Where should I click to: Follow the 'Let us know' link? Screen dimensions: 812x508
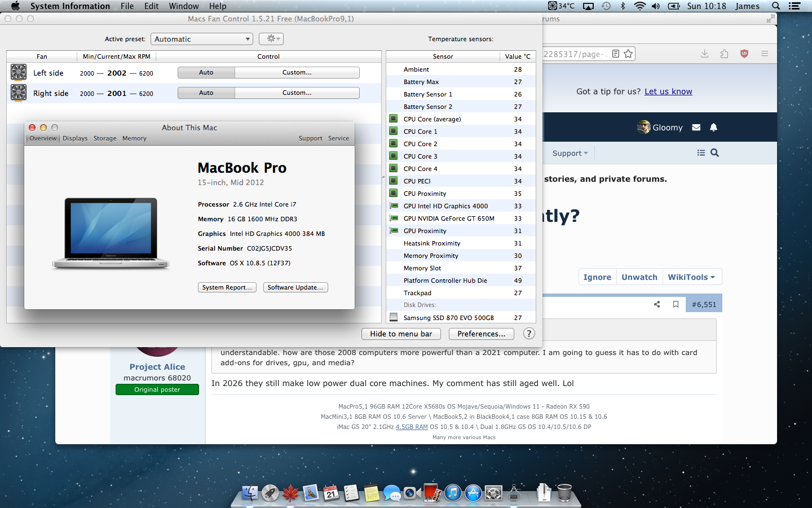(668, 91)
